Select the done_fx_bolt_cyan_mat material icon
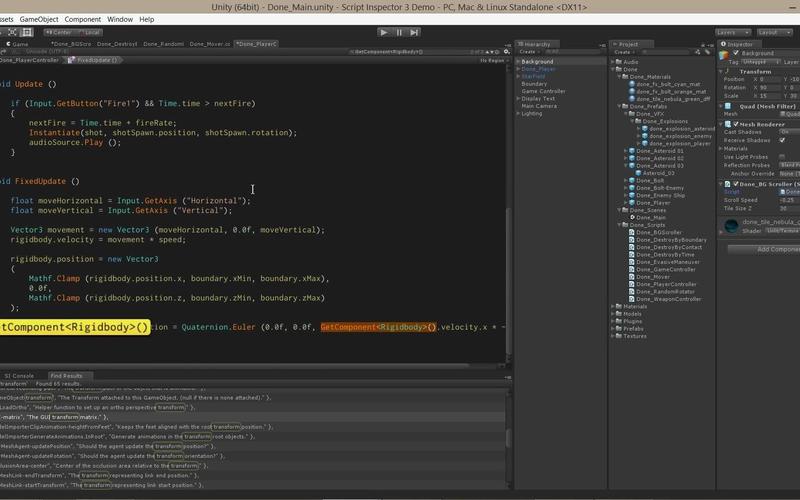 [633, 84]
